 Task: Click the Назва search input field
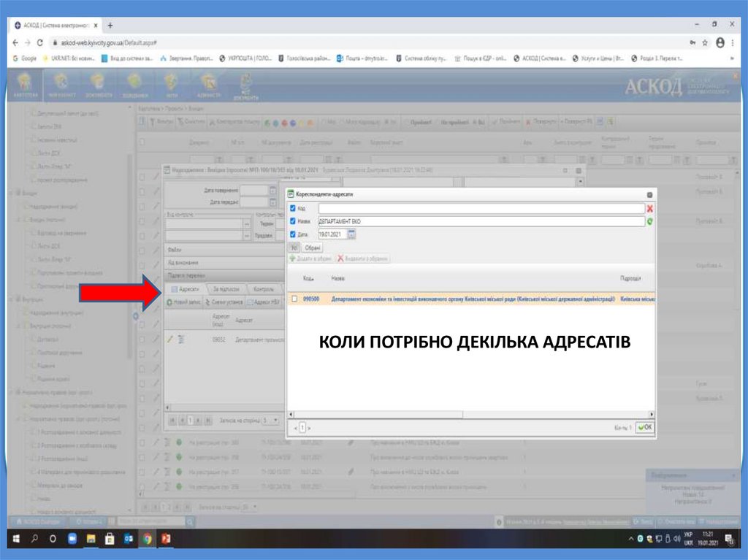coord(481,221)
